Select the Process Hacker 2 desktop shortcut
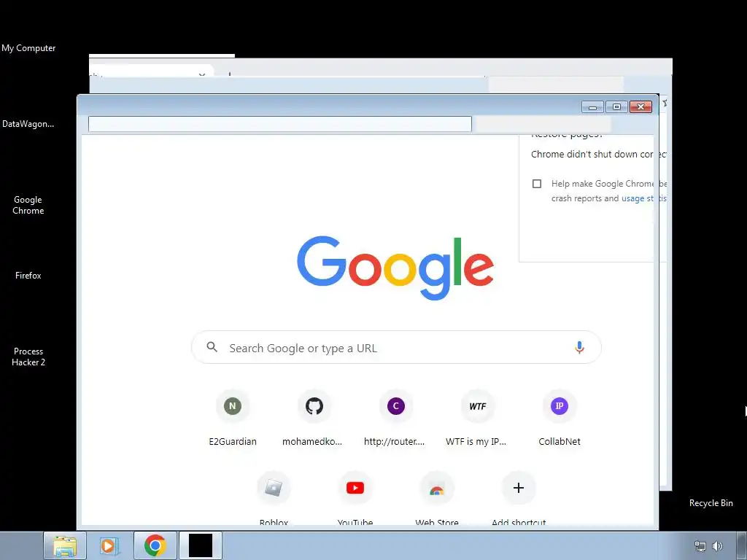This screenshot has height=560, width=747. (28, 357)
